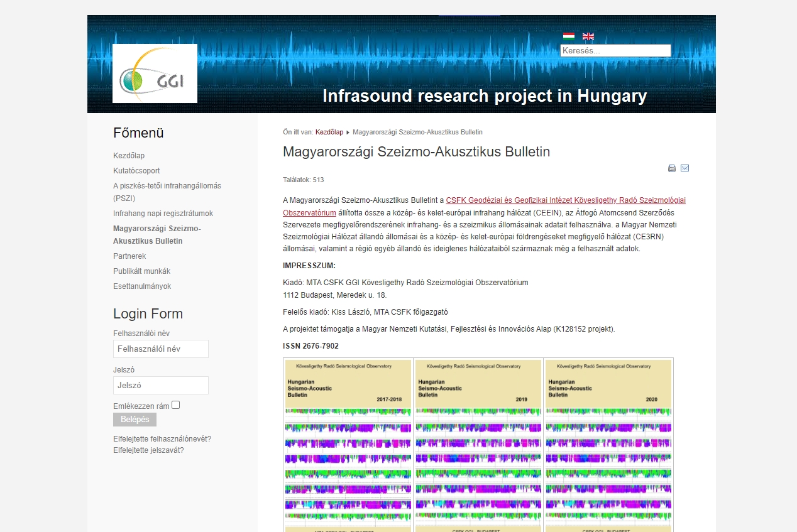Click the 1112 Budapest, Meredek u. 18. address
This screenshot has width=797, height=532.
[335, 295]
